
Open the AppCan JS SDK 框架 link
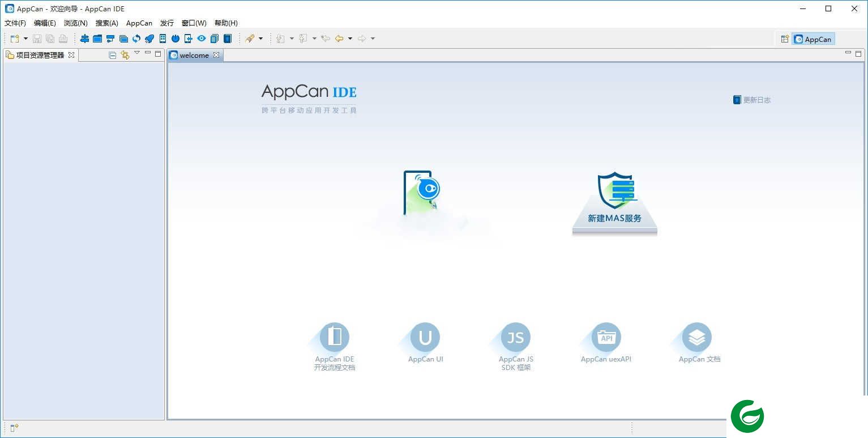tap(516, 347)
